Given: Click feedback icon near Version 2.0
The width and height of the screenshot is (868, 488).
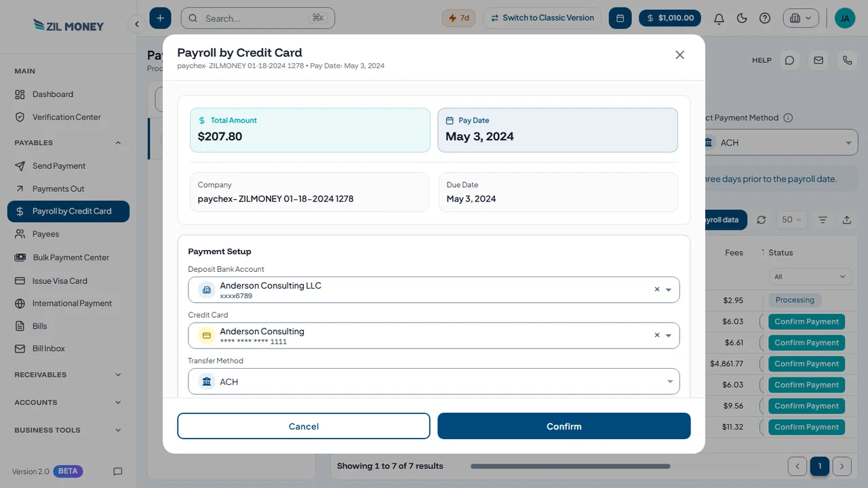Looking at the screenshot, I should (117, 471).
